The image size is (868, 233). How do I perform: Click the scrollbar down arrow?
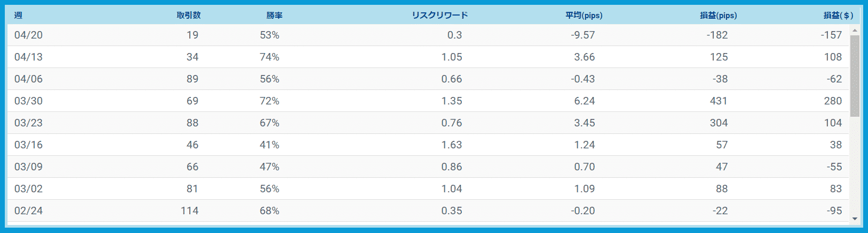(855, 219)
